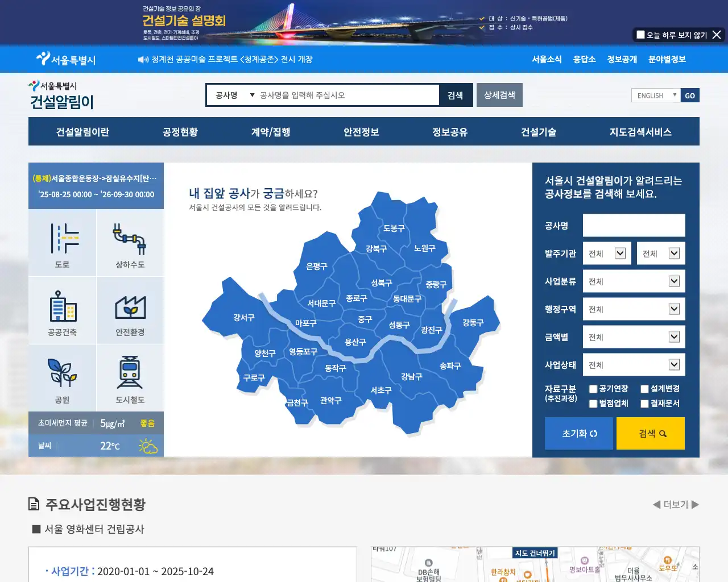Expand the 행정구역 dropdown

coord(634,309)
